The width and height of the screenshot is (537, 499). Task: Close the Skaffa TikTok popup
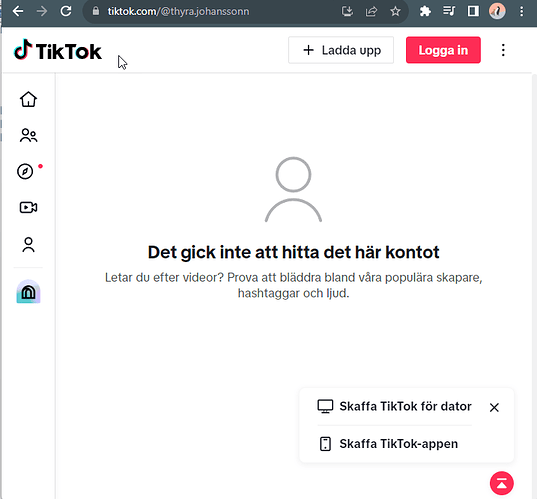(x=494, y=408)
